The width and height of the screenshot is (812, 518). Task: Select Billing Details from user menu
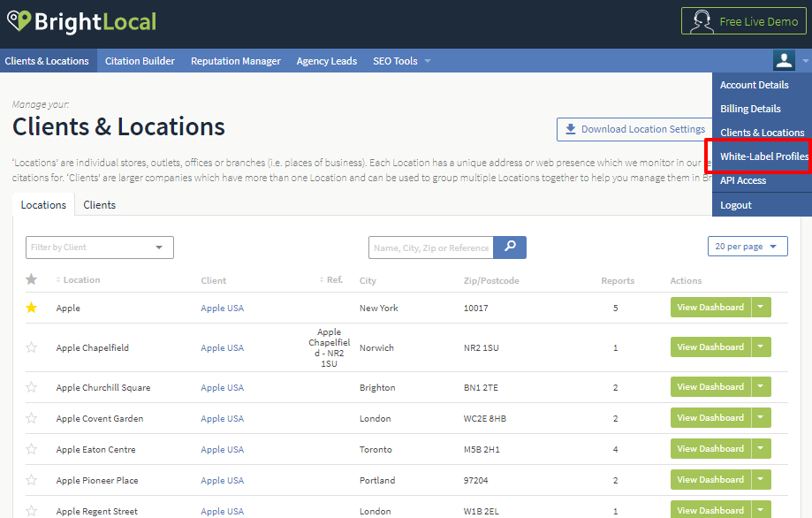tap(750, 109)
